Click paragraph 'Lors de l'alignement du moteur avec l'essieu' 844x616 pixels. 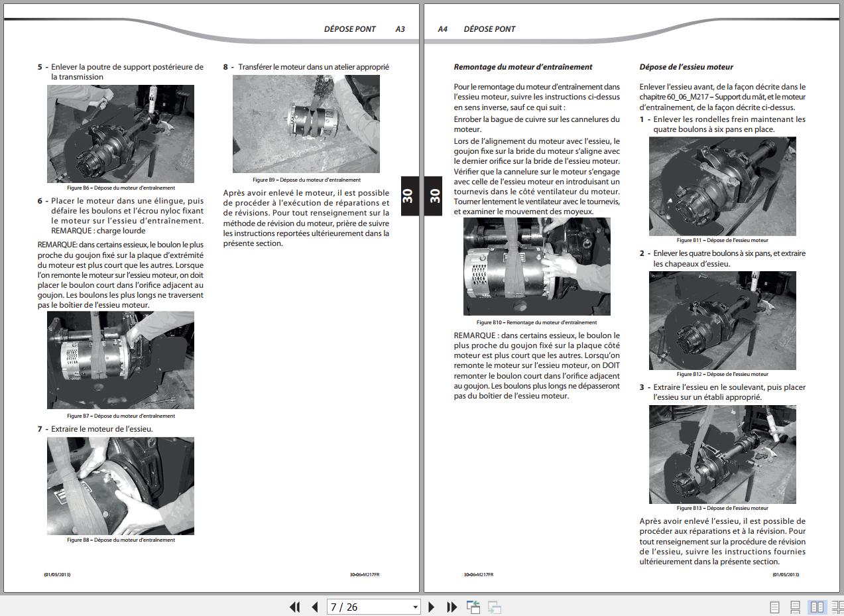(x=537, y=176)
